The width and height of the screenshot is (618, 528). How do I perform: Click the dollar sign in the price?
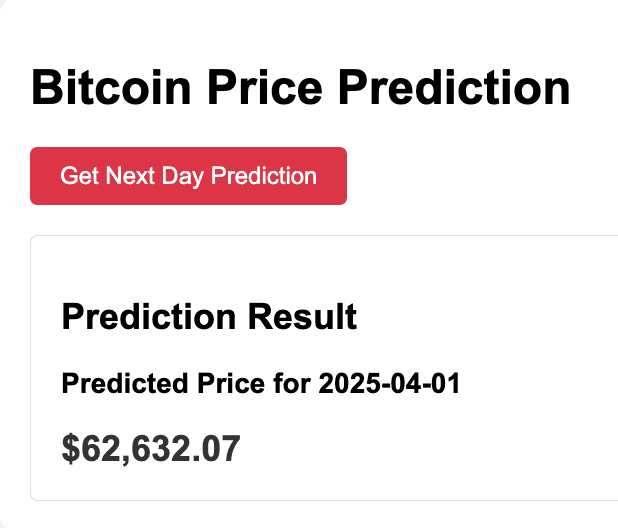pyautogui.click(x=70, y=449)
